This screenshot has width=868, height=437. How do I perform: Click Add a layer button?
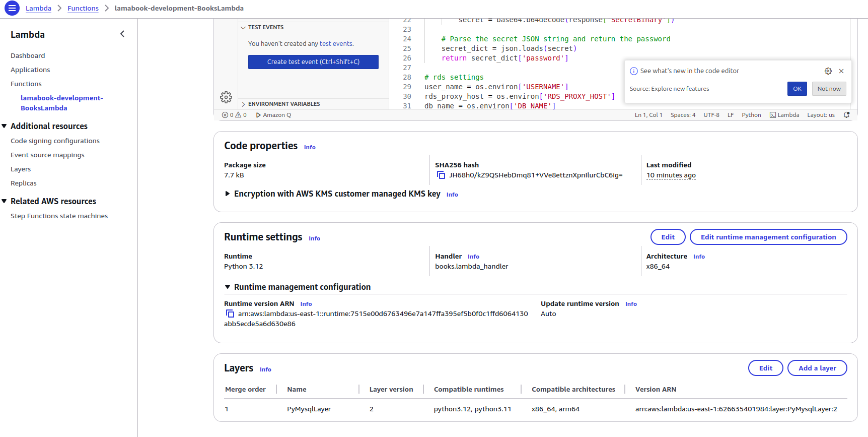817,368
